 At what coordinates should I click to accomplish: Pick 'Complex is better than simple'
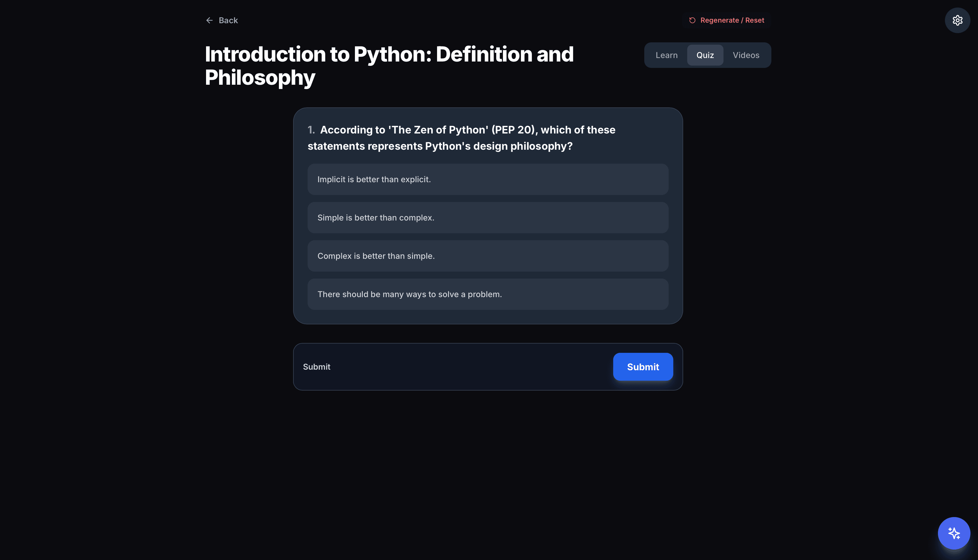[x=488, y=256]
